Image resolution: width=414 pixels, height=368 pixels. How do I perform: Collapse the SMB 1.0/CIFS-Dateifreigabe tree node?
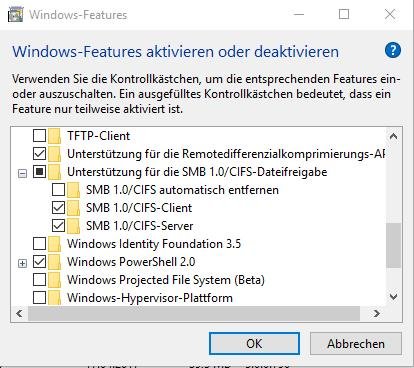click(22, 173)
